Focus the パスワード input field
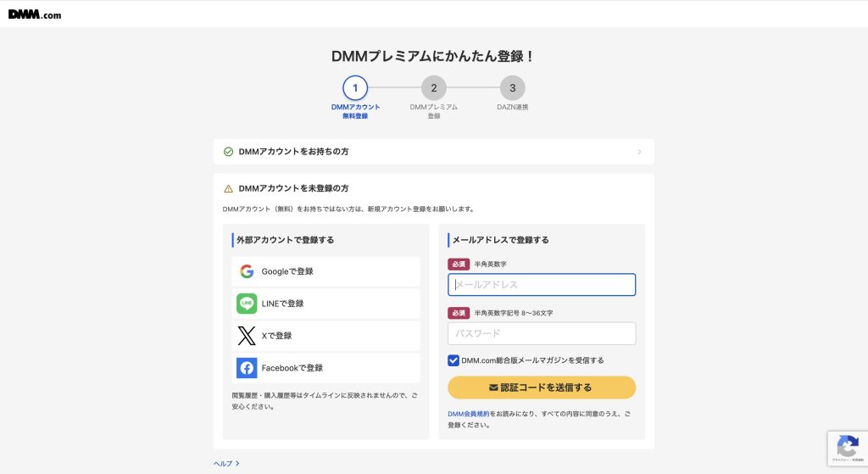The image size is (868, 474). [542, 333]
